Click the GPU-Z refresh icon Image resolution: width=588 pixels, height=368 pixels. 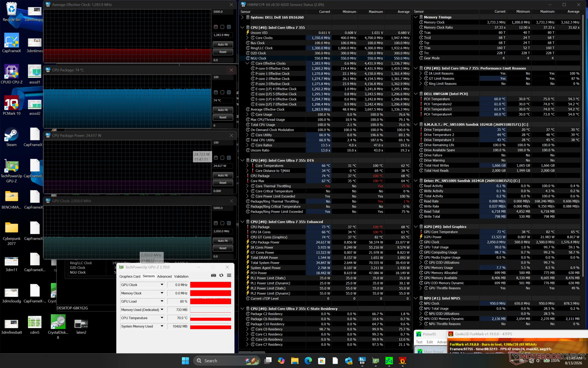pos(221,275)
